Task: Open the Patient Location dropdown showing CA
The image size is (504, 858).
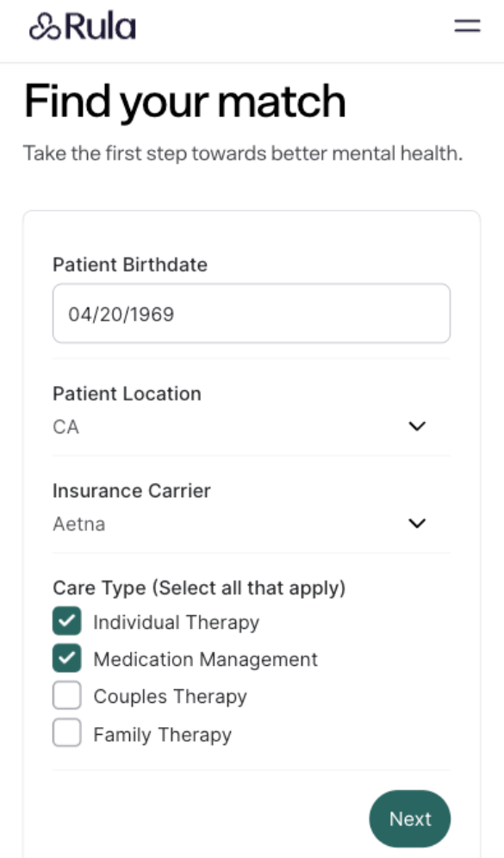Action: [x=250, y=426]
